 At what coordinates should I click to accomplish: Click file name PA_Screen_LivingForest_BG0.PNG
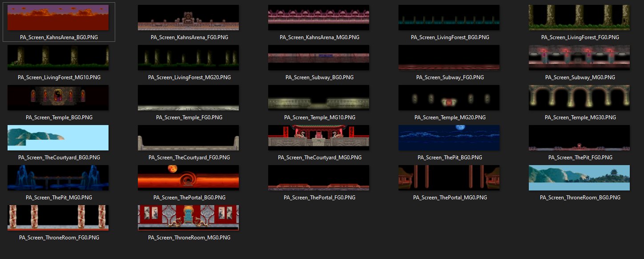450,37
